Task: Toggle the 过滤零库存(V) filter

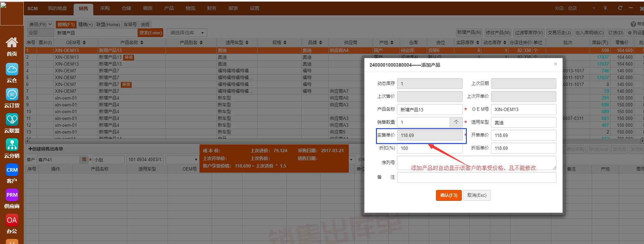Action: 529,33
